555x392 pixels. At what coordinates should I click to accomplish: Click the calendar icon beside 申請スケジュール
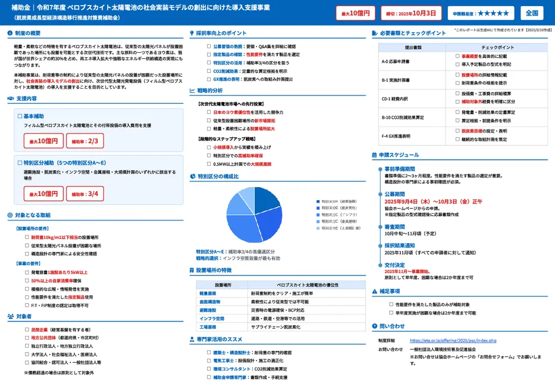pos(374,155)
